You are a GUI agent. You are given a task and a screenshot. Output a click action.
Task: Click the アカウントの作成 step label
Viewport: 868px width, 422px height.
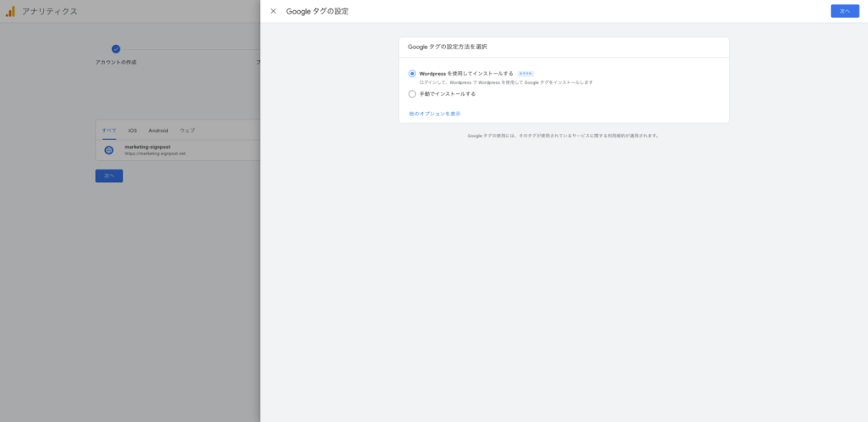click(x=115, y=63)
